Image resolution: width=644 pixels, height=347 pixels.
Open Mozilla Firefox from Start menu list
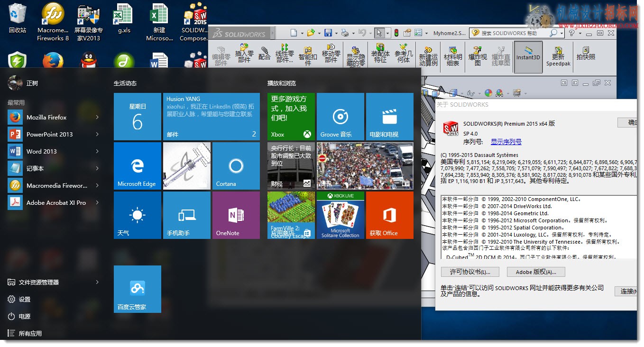click(53, 117)
